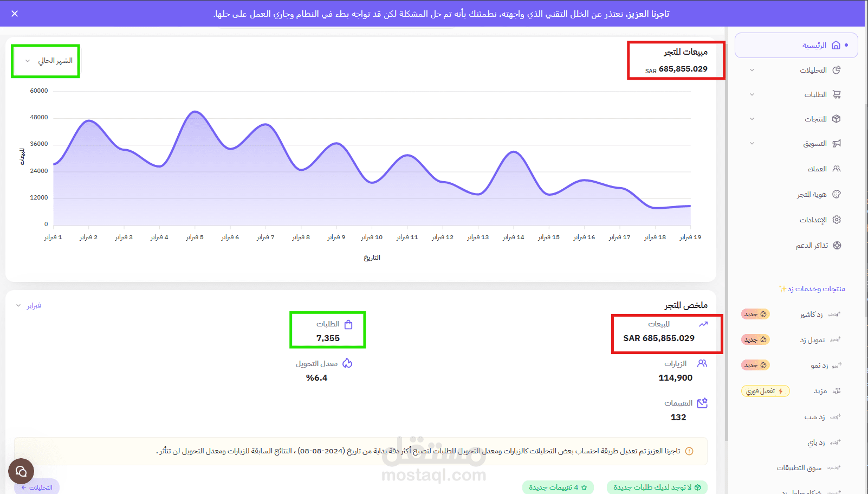
Task: Click the products icon next to المنتجات
Action: 837,118
